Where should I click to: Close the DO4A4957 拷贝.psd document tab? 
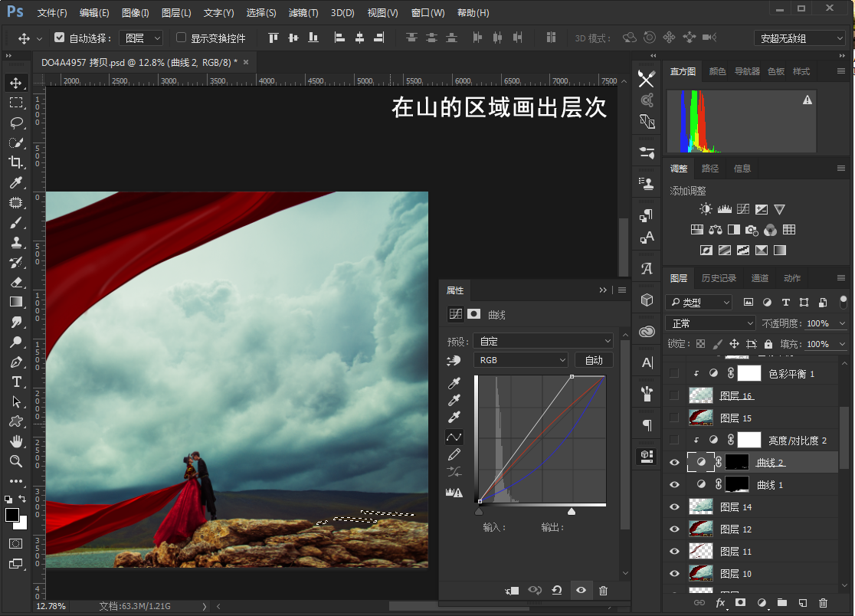tap(246, 62)
